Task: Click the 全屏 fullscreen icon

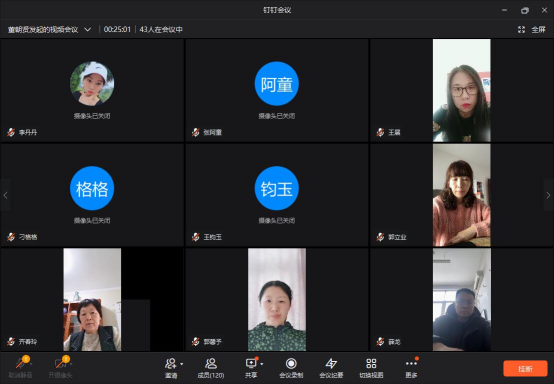Action: pyautogui.click(x=521, y=30)
